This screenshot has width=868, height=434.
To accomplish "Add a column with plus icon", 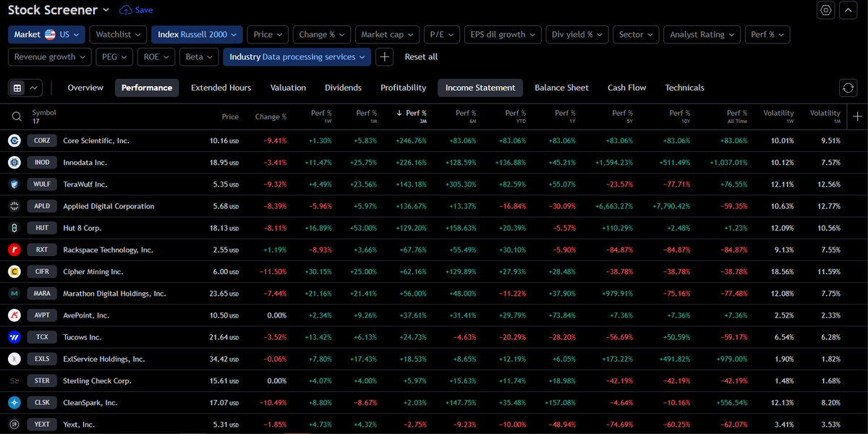I will (858, 116).
